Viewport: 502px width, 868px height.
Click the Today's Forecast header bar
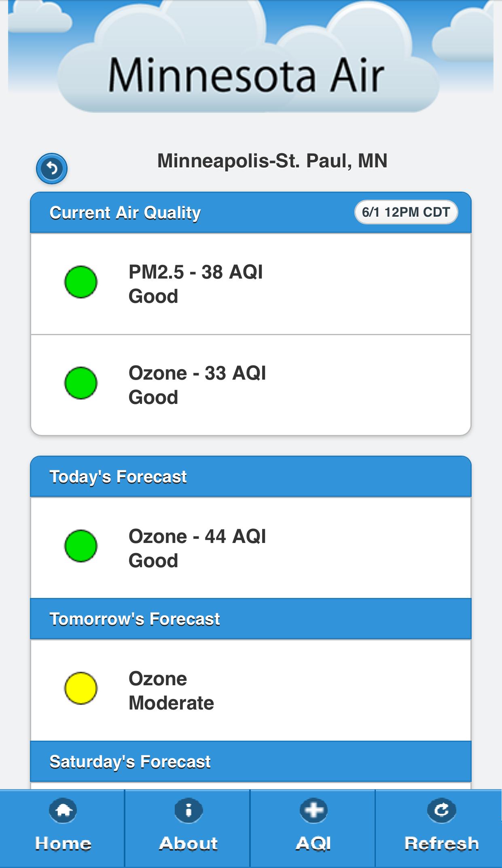pyautogui.click(x=119, y=477)
